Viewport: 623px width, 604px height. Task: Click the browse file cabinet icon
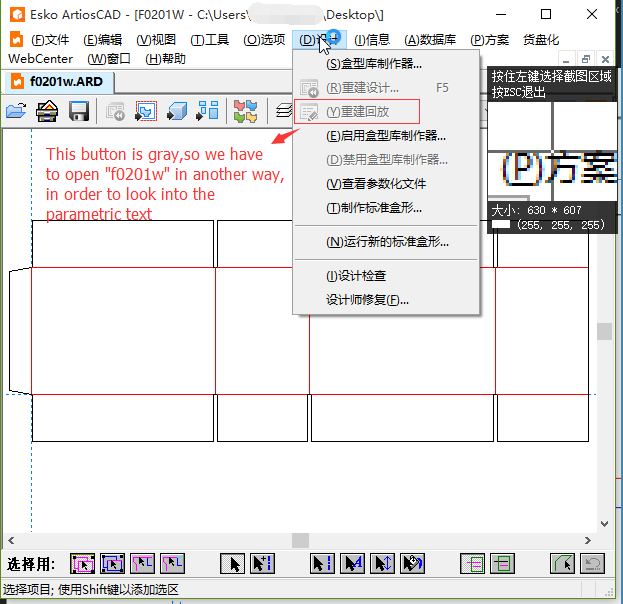(47, 111)
